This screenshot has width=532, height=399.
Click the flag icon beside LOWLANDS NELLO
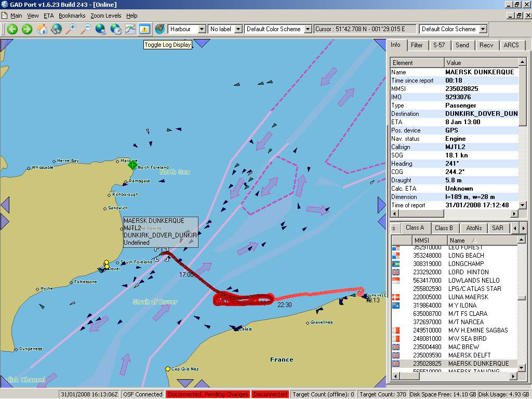(395, 281)
